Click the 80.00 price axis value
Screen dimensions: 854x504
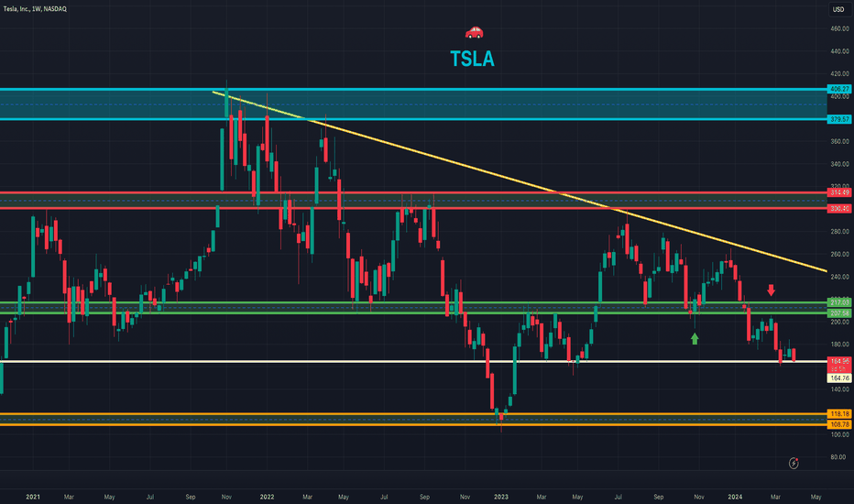[x=839, y=456]
